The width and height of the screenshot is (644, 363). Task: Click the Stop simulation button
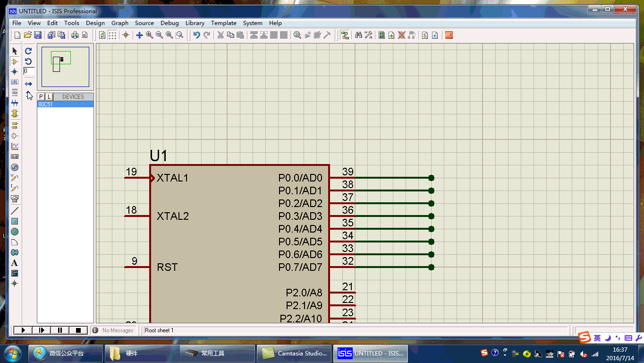click(x=78, y=330)
